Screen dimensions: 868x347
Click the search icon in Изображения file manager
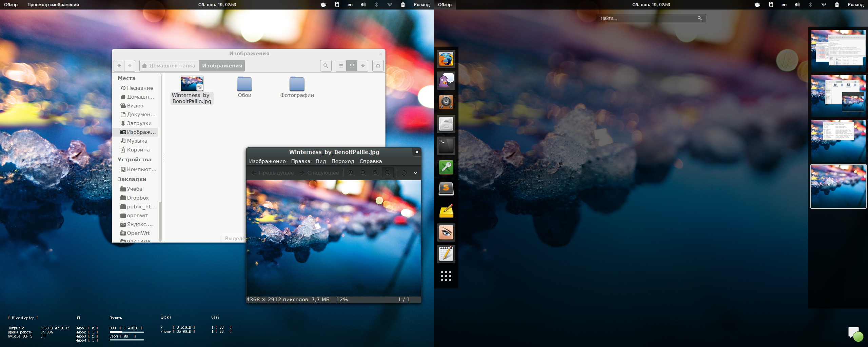326,66
